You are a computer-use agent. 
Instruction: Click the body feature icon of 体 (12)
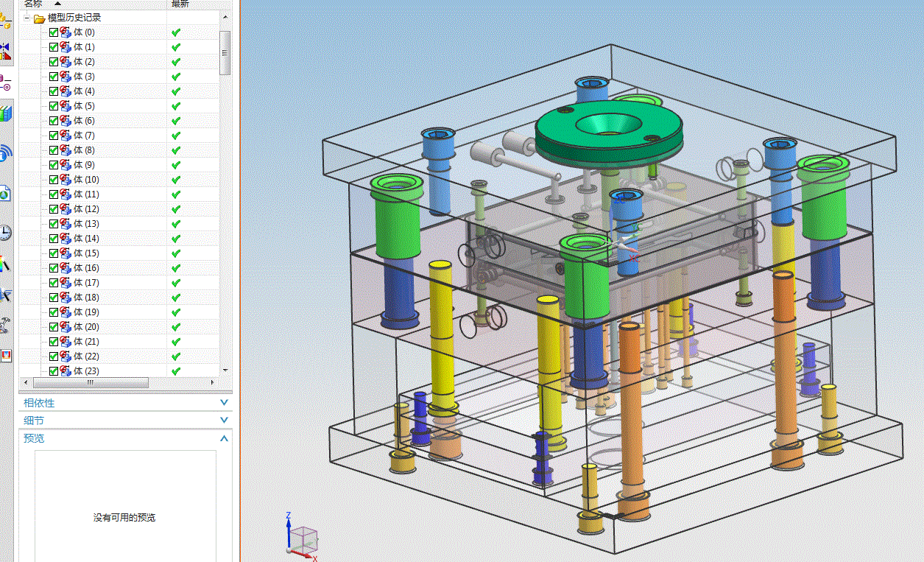(66, 208)
